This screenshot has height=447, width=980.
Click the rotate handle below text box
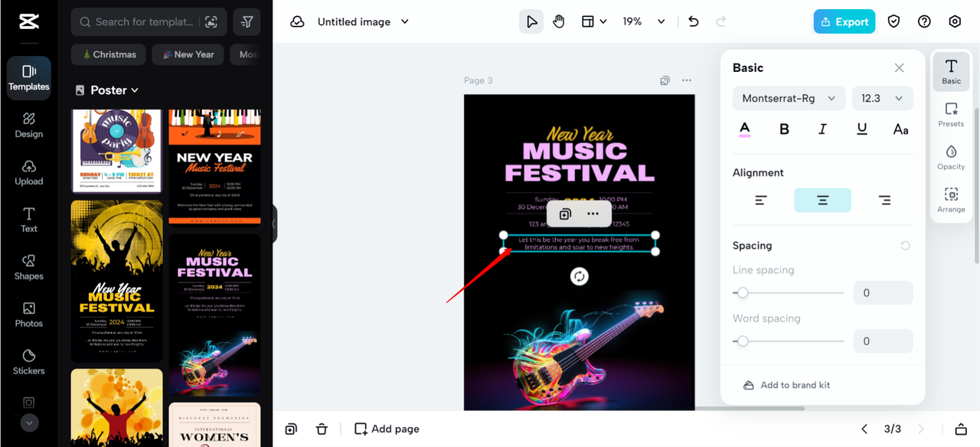[x=580, y=276]
